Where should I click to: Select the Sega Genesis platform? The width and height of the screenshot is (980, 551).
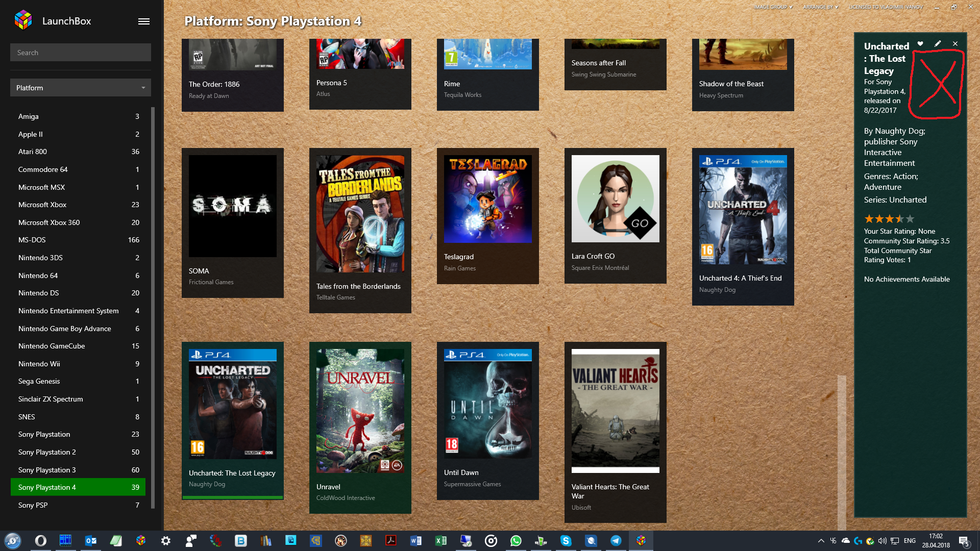pos(78,381)
